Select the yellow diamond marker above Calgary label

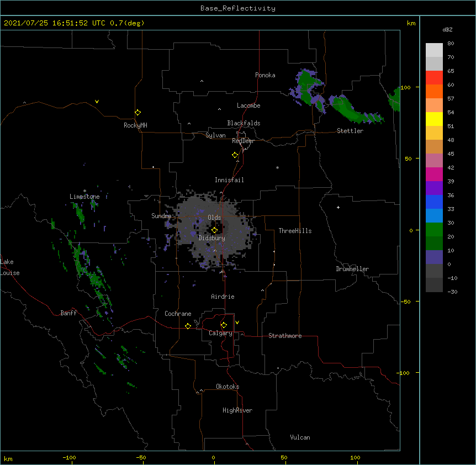coord(224,325)
